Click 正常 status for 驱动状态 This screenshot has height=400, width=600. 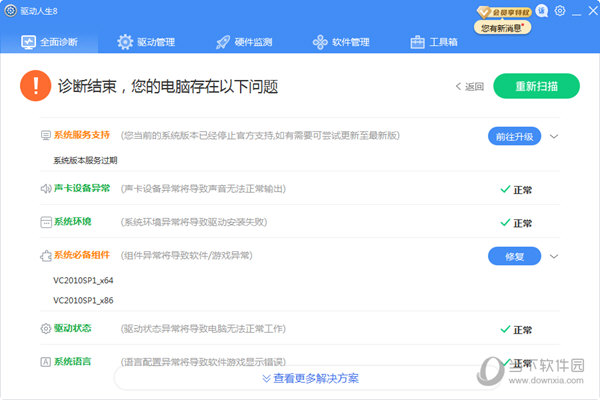pyautogui.click(x=516, y=330)
